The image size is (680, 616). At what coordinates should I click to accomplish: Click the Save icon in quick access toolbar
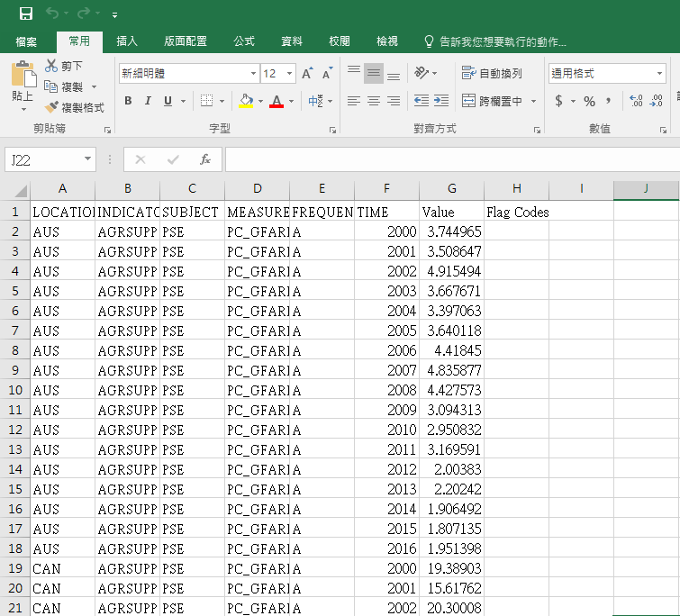coord(25,14)
